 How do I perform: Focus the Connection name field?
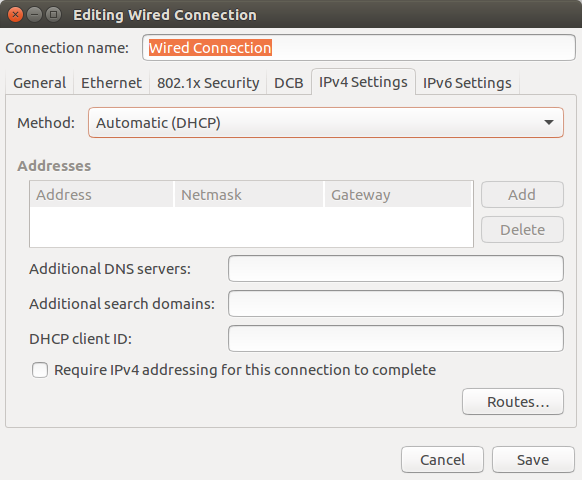pyautogui.click(x=359, y=48)
